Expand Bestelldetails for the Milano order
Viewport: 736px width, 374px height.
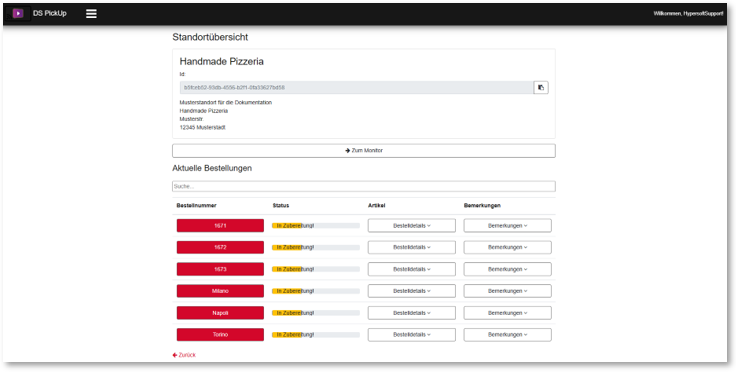[x=412, y=291]
